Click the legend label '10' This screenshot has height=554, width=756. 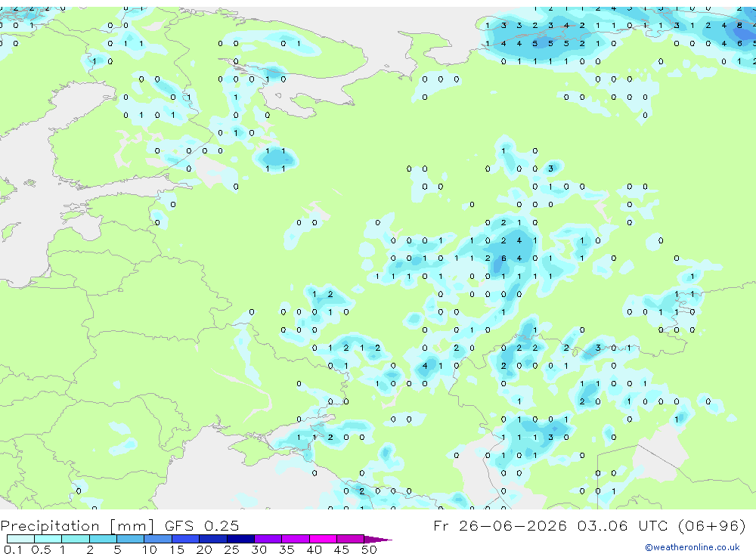tap(150, 549)
